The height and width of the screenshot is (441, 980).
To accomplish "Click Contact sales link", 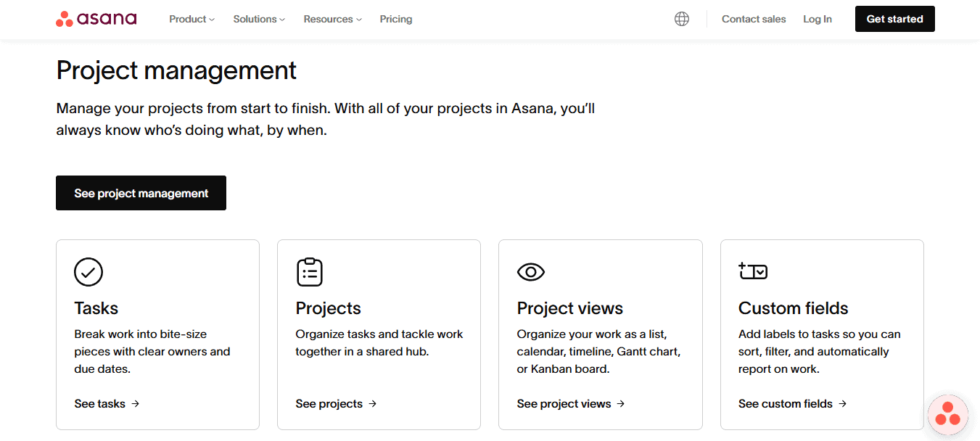I will tap(754, 19).
